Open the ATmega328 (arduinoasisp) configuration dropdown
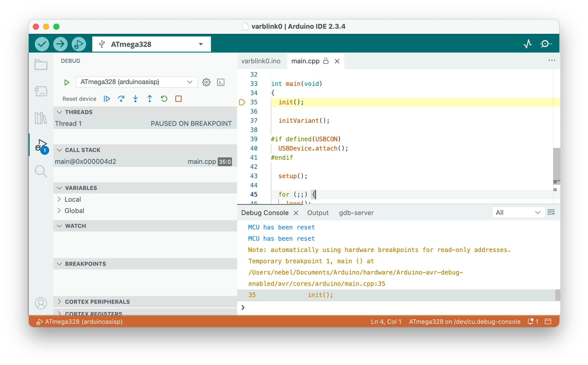This screenshot has height=365, width=588. 137,82
